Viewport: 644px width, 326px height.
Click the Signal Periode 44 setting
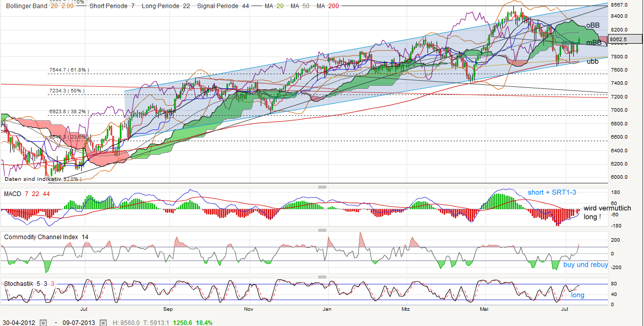tap(223, 6)
